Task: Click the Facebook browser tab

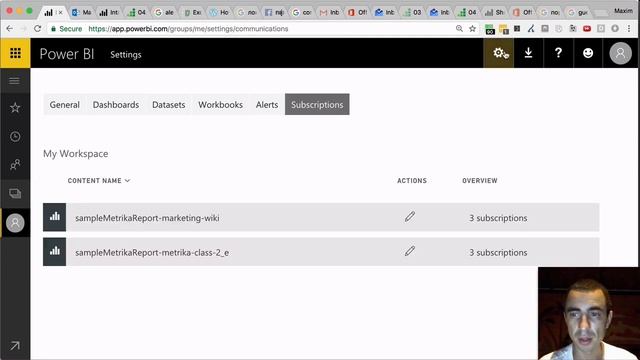Action: coord(274,12)
